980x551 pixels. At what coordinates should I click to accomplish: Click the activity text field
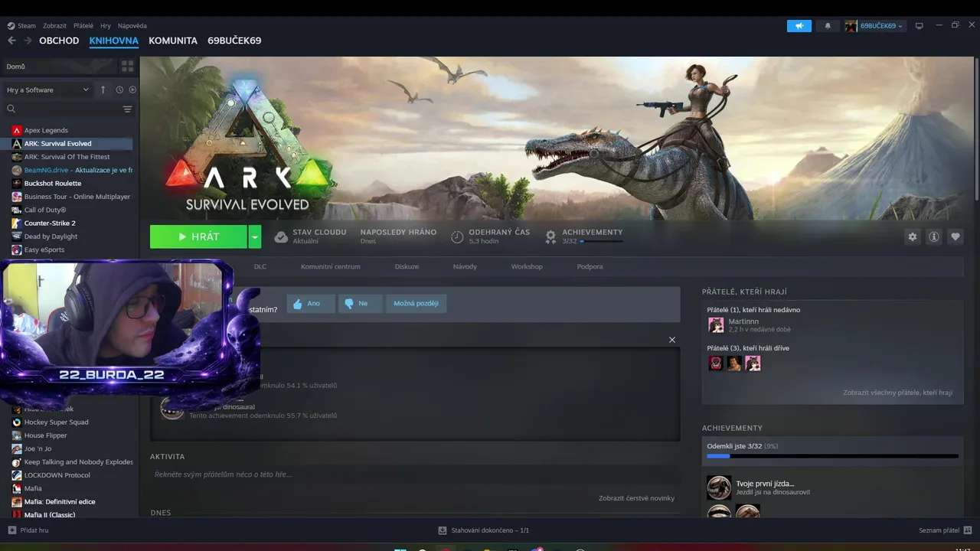415,474
